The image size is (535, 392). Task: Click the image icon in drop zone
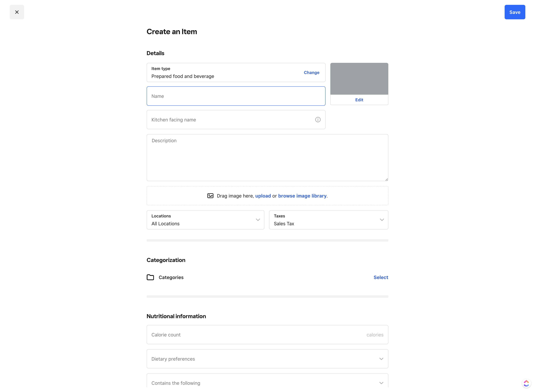[x=210, y=196]
